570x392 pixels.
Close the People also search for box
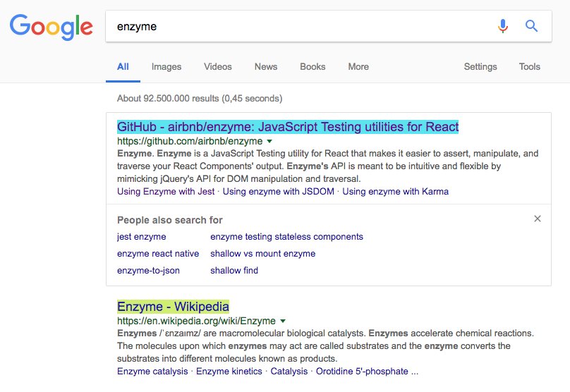click(x=538, y=219)
